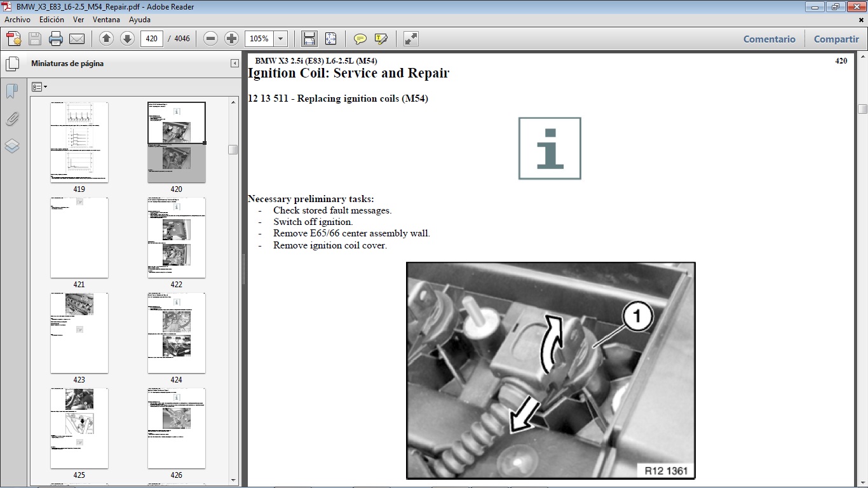868x488 pixels.
Task: Click the thumbnail panel scrollbar handle
Action: (233, 149)
